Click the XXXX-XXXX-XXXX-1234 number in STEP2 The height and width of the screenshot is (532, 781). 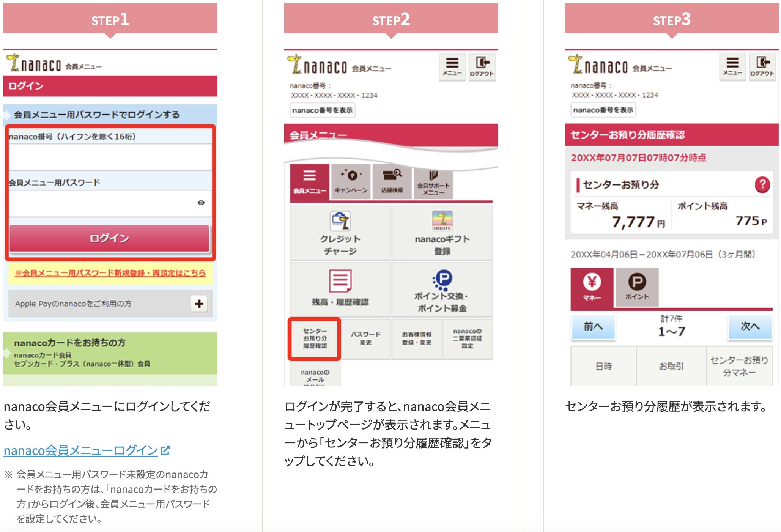click(334, 95)
